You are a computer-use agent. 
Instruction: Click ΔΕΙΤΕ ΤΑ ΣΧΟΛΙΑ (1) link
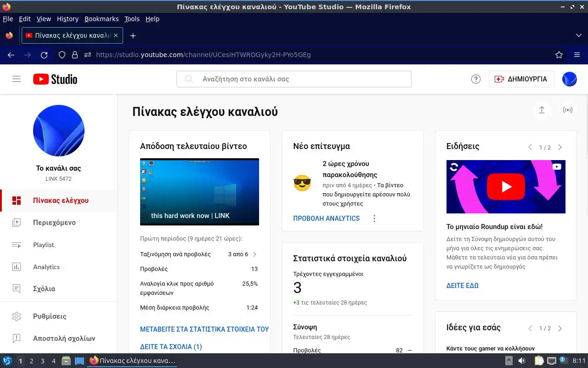(x=171, y=347)
